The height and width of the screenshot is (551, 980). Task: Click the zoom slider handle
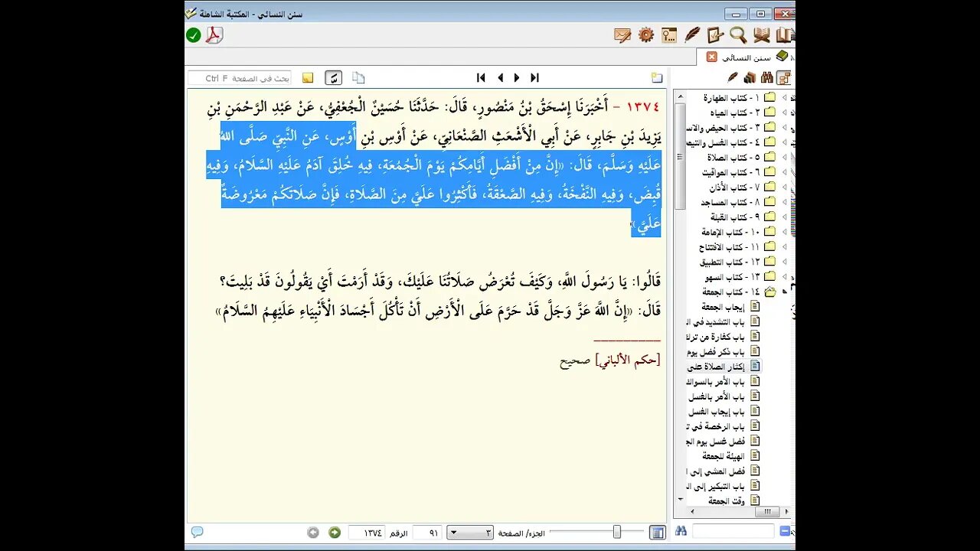click(616, 532)
